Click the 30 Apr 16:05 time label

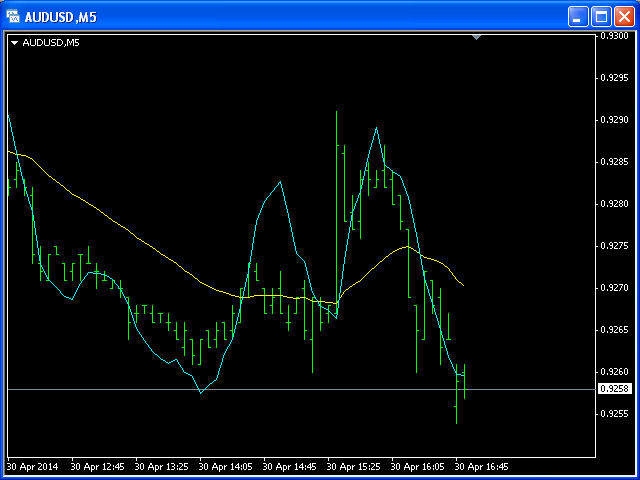[418, 466]
